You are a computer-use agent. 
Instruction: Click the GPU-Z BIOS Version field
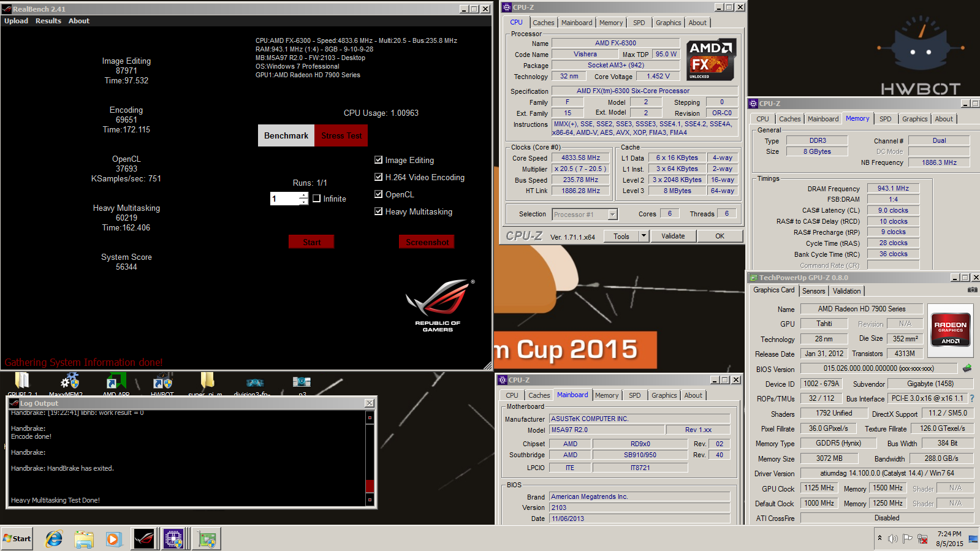click(878, 368)
